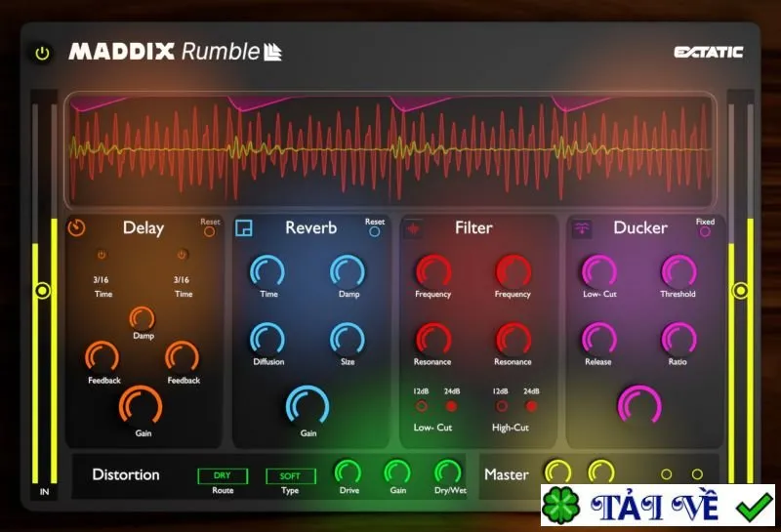
Task: Click the Reverb section title
Action: pos(311,227)
